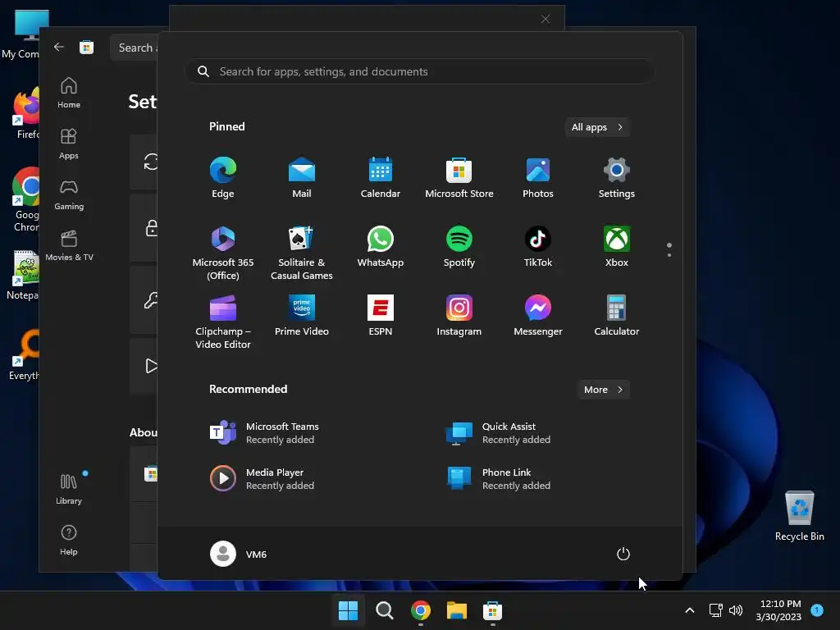This screenshot has height=630, width=840.
Task: Select Apps in Microsoft Store sidebar
Action: 69,144
